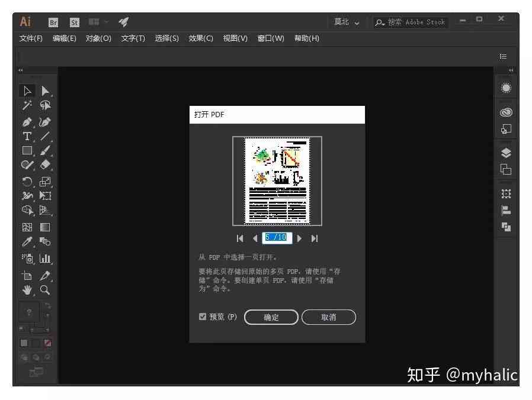Open the 文件(F) menu
This screenshot has height=400, width=532.
pos(31,38)
